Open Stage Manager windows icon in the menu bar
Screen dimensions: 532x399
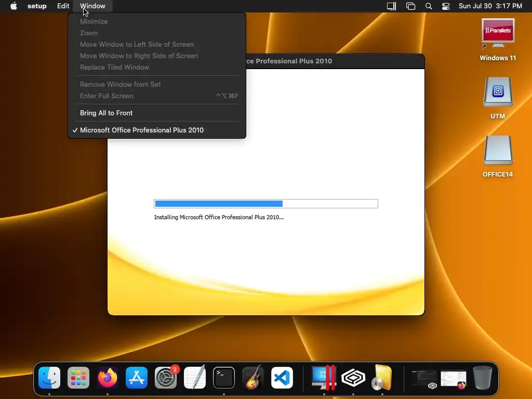(x=410, y=6)
